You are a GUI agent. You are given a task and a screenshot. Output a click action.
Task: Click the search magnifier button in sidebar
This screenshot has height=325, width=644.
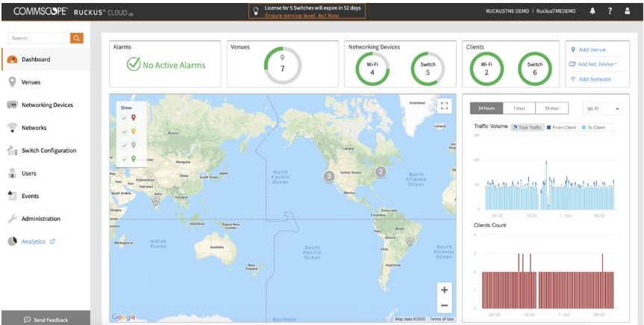click(77, 37)
